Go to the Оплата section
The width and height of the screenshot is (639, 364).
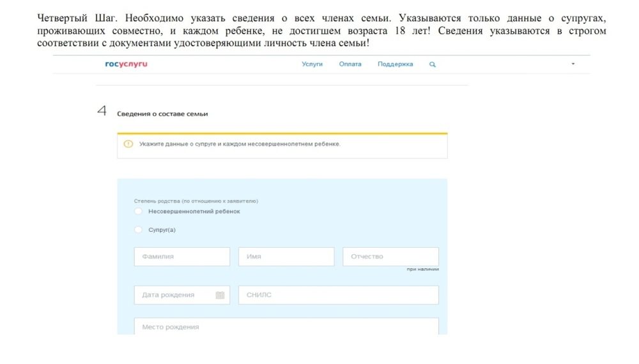tap(350, 64)
